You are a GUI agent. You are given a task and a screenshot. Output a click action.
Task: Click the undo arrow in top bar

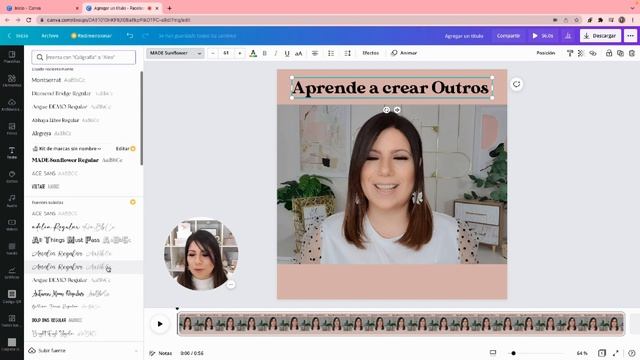point(130,36)
